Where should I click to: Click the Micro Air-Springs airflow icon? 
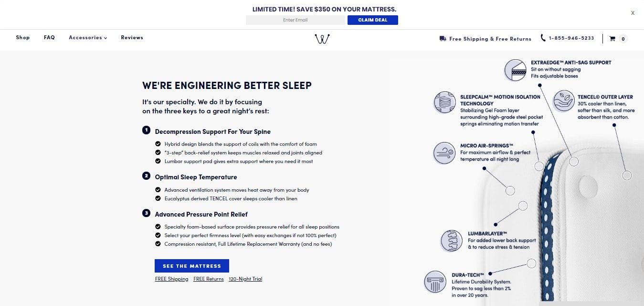[444, 153]
